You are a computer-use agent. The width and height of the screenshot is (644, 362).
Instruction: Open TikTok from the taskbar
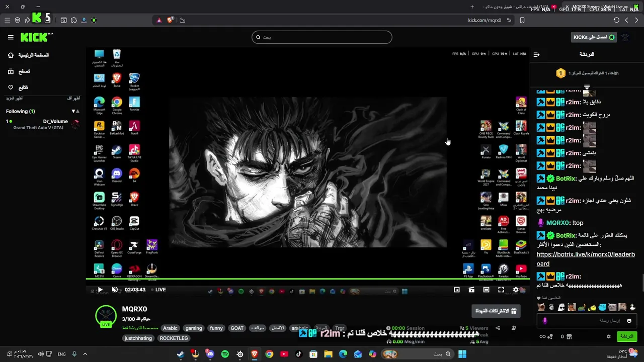[299, 354]
